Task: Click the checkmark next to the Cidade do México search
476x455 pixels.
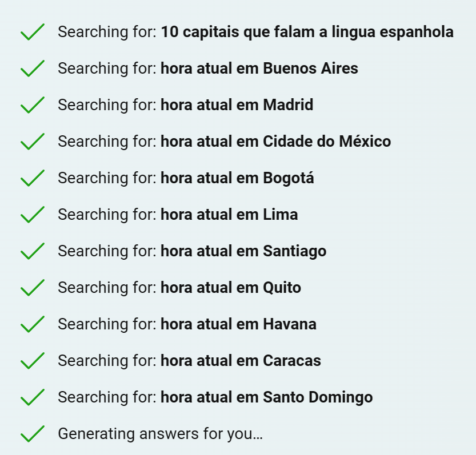Action: click(33, 142)
